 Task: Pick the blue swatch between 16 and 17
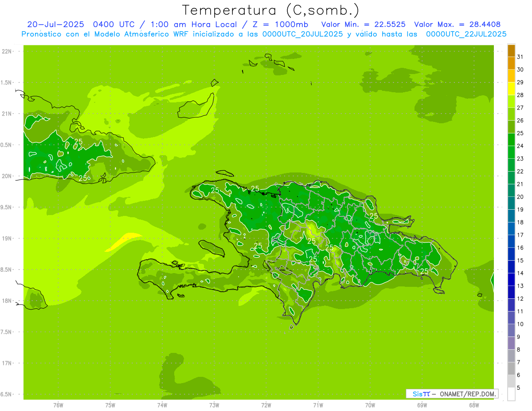(511, 241)
